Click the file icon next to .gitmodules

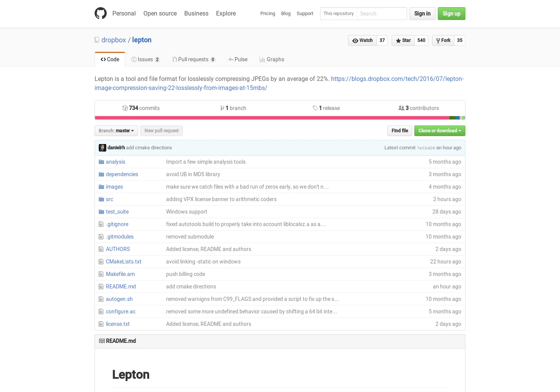tap(101, 237)
